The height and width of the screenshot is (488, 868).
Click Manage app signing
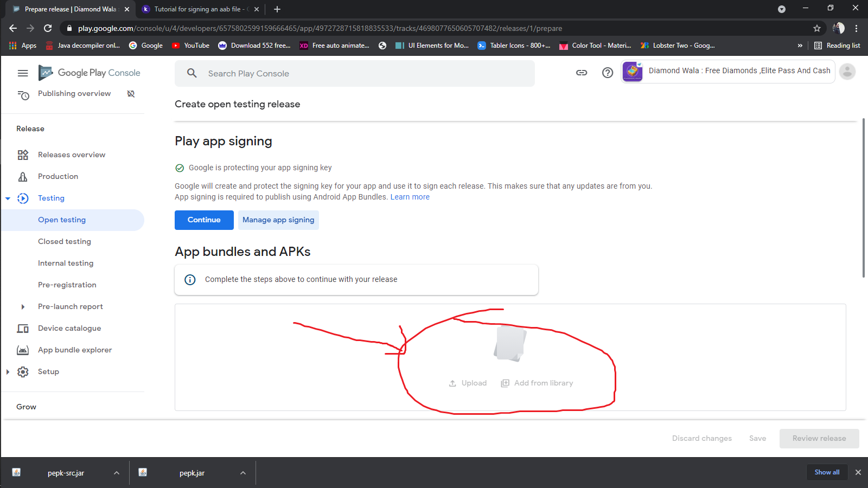(278, 220)
